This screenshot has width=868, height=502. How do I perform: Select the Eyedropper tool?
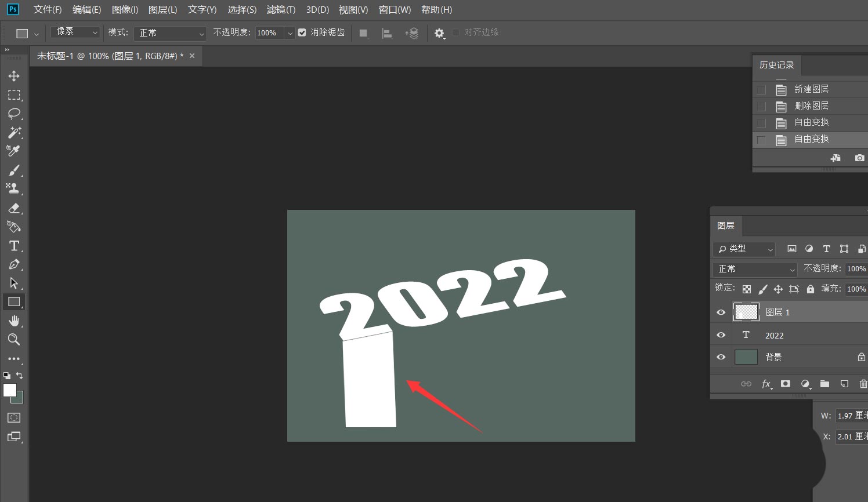[x=14, y=151]
